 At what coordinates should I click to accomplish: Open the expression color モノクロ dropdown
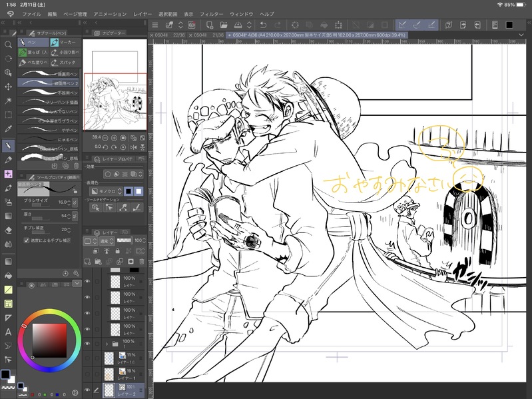[107, 191]
